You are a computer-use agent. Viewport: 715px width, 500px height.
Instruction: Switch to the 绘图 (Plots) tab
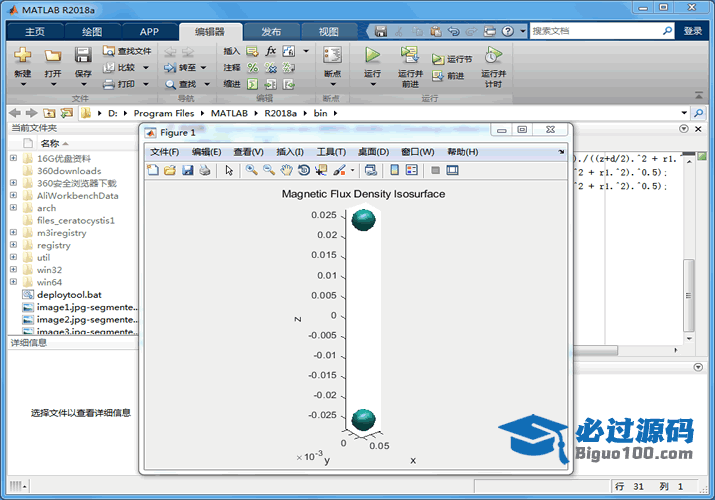click(92, 31)
